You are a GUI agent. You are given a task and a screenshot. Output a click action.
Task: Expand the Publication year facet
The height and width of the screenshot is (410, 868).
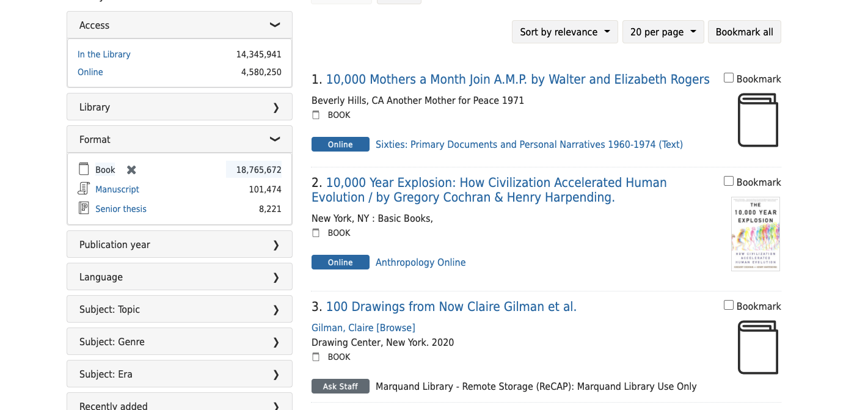pyautogui.click(x=180, y=244)
